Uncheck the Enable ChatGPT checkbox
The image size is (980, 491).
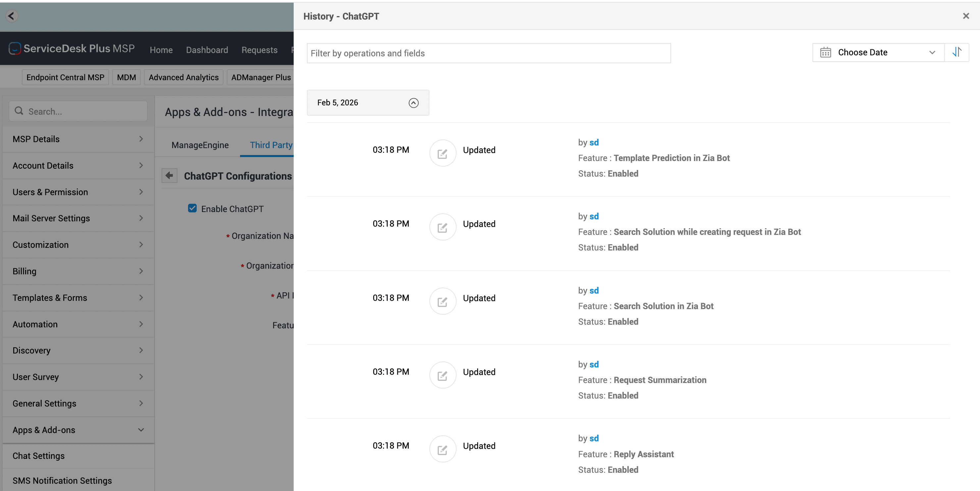click(192, 208)
